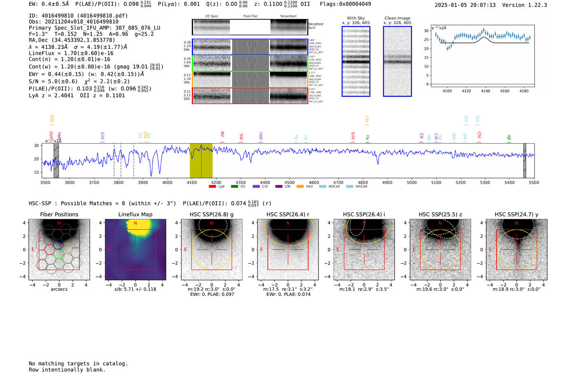Click the orange CIII label near 4815 Å
This screenshot has width=576, height=392.
pyautogui.click(x=367, y=121)
